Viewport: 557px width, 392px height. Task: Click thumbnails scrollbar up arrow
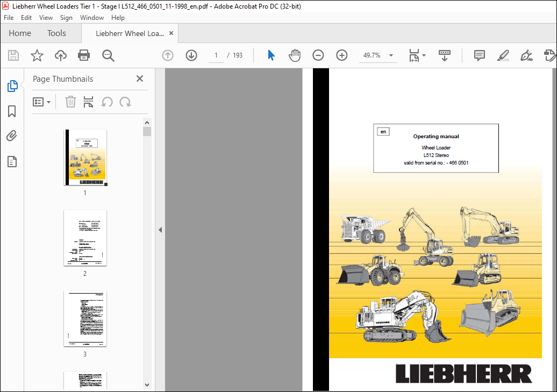coord(147,123)
